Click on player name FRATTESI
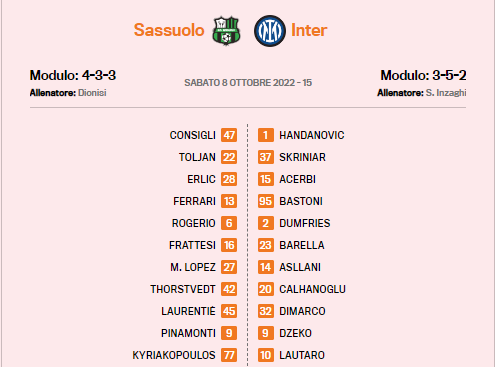The image size is (495, 367). click(x=192, y=245)
